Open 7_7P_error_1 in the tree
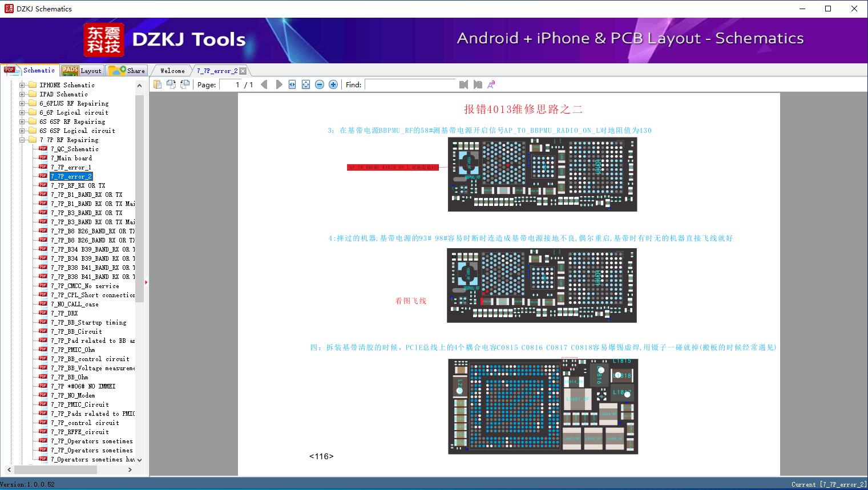 [x=71, y=167]
